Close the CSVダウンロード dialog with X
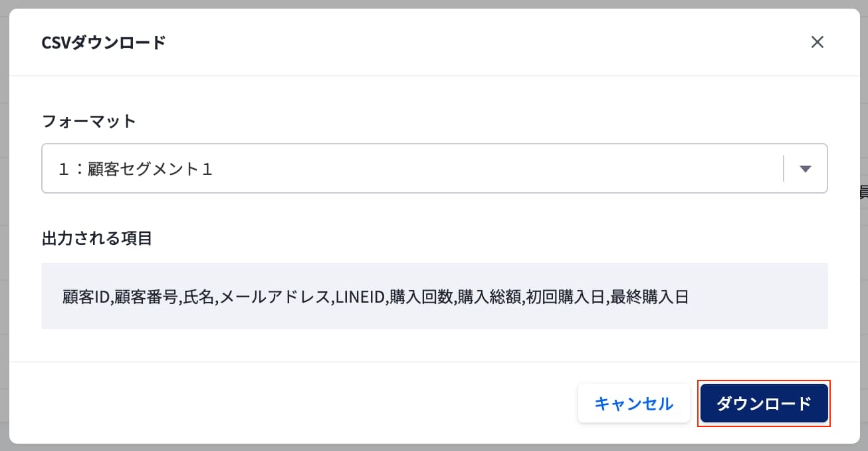This screenshot has height=451, width=868. pyautogui.click(x=817, y=42)
